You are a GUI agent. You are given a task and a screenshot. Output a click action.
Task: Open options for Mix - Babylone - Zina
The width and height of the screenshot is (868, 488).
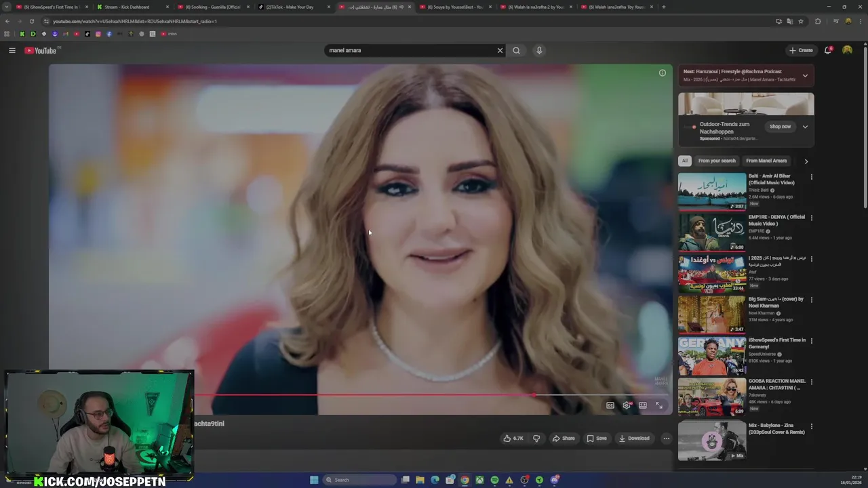tap(811, 425)
